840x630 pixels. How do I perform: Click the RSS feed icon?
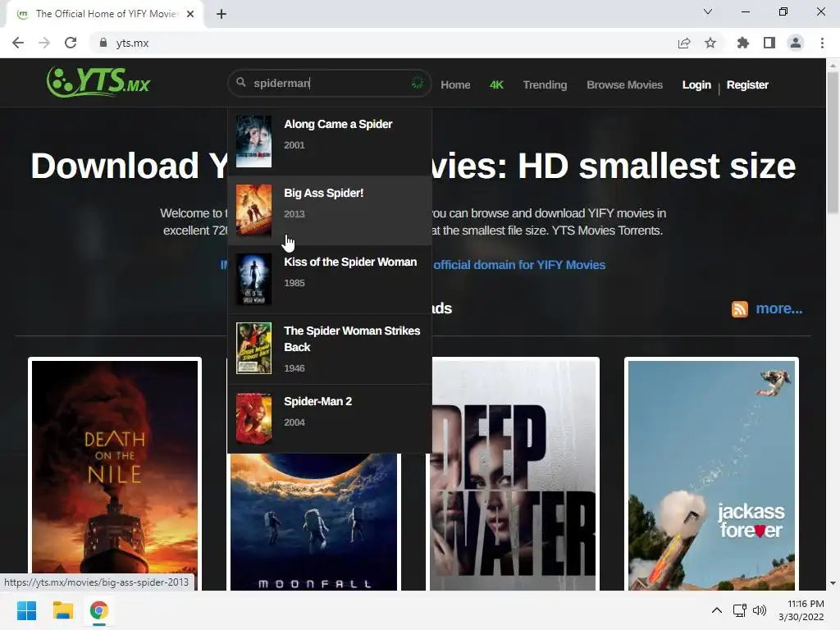click(x=739, y=308)
